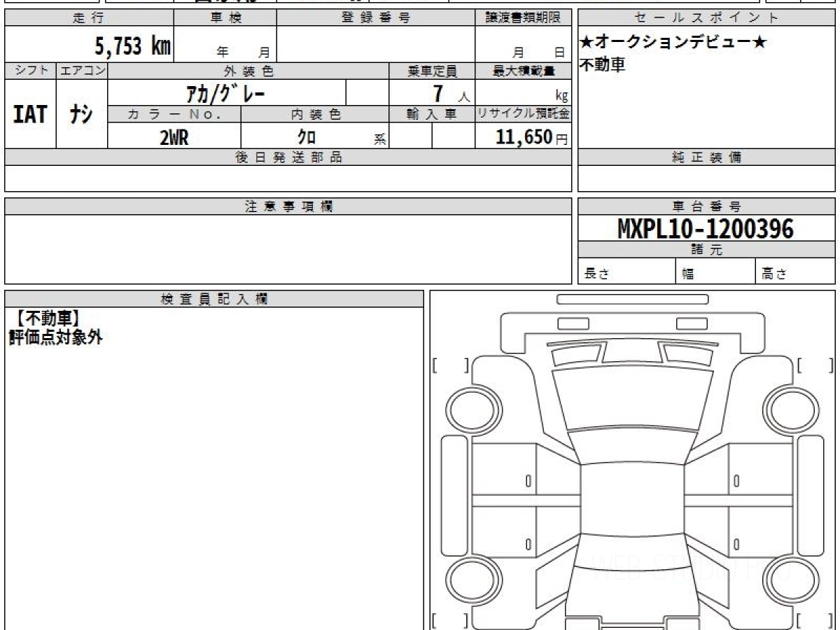Screen dimensions: 840x630
Task: Click the エアコン header cell
Action: pyautogui.click(x=82, y=71)
